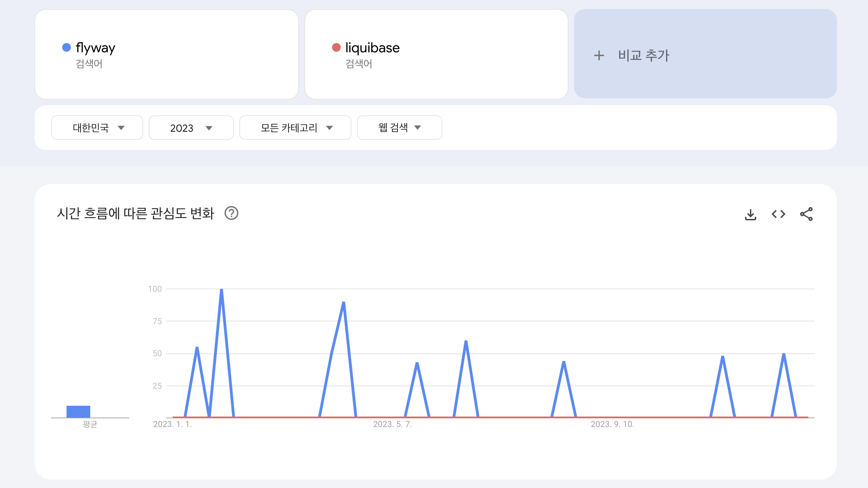
Task: Edit the flyway search term card
Action: 166,54
